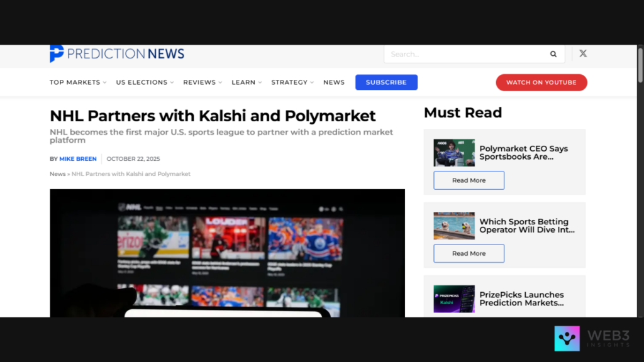This screenshot has height=362, width=644.
Task: Click the search magnifier icon
Action: pos(553,54)
